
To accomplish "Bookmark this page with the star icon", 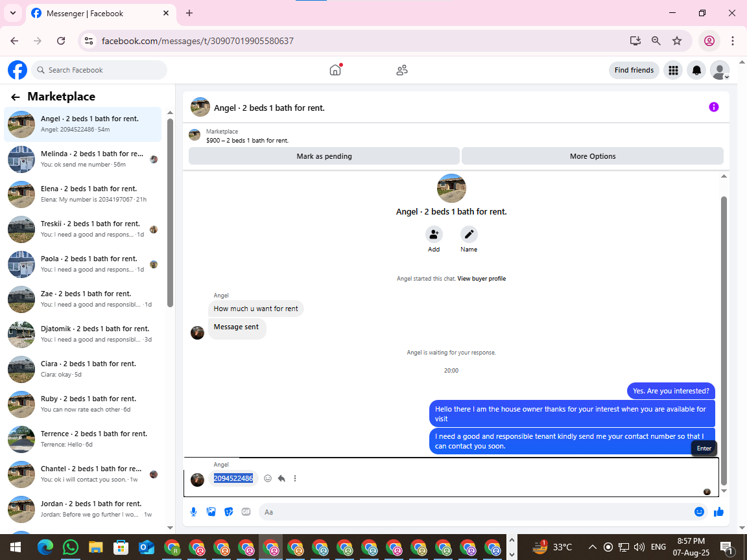I will pyautogui.click(x=677, y=41).
